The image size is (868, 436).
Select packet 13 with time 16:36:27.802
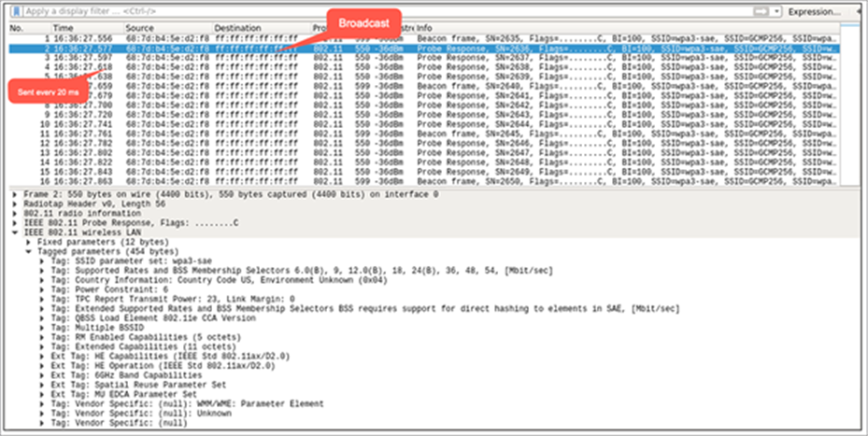424,153
